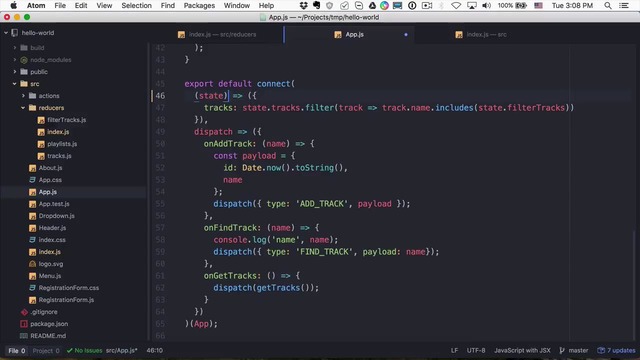Viewport: 640px width, 360px height.
Task: Open About.js in the tree
Action: click(x=50, y=168)
